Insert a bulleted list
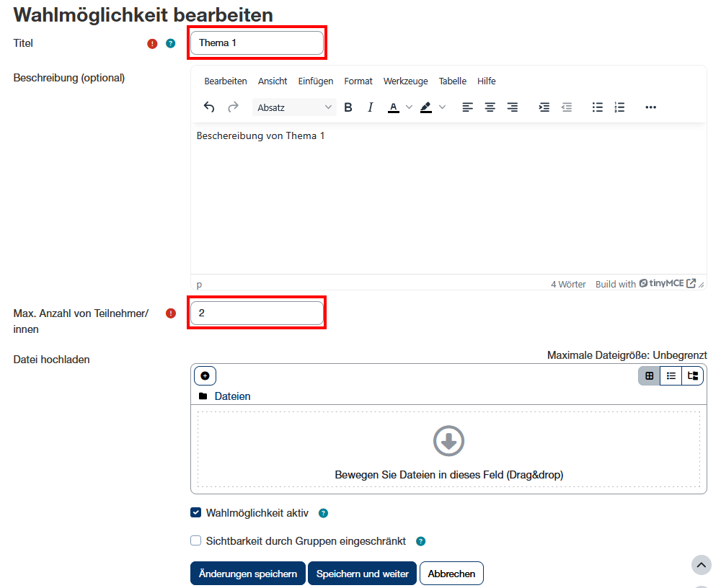The height and width of the screenshot is (588, 721). click(597, 107)
